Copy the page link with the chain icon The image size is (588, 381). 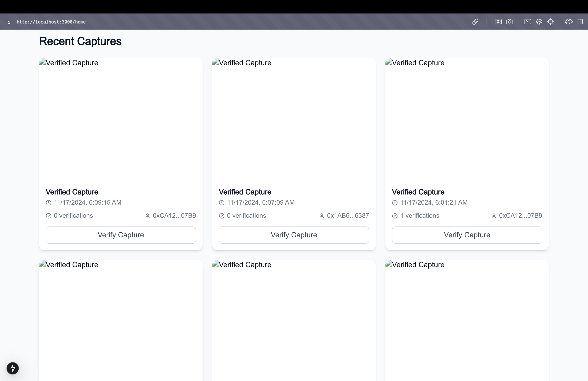[x=475, y=22]
